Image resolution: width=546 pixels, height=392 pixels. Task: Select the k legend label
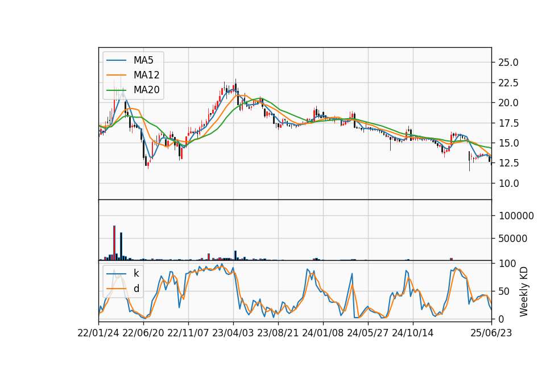[136, 273]
